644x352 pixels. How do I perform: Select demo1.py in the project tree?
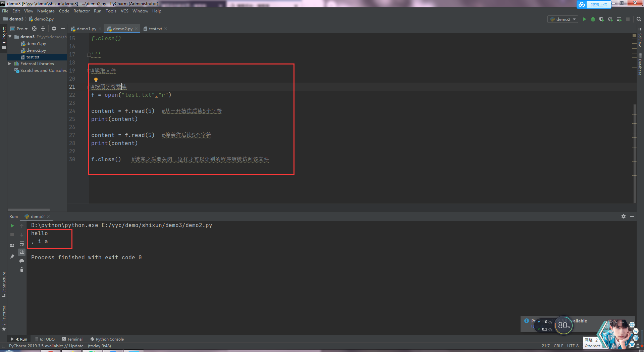(36, 44)
